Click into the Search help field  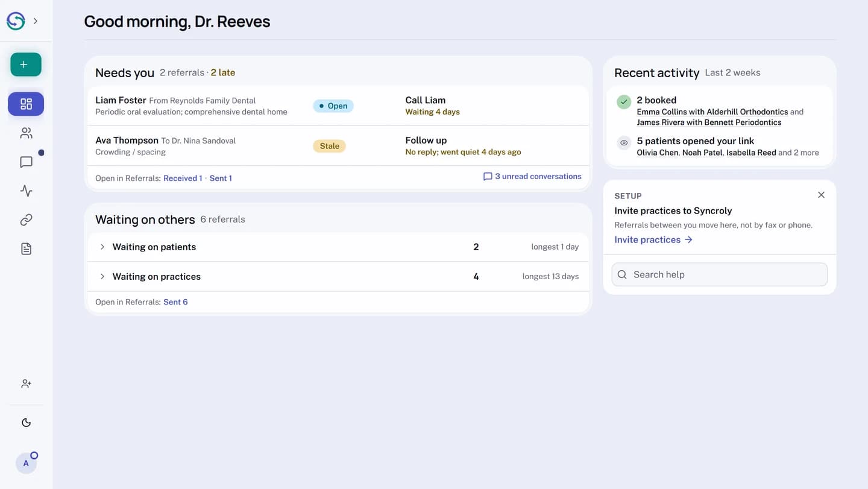point(720,274)
